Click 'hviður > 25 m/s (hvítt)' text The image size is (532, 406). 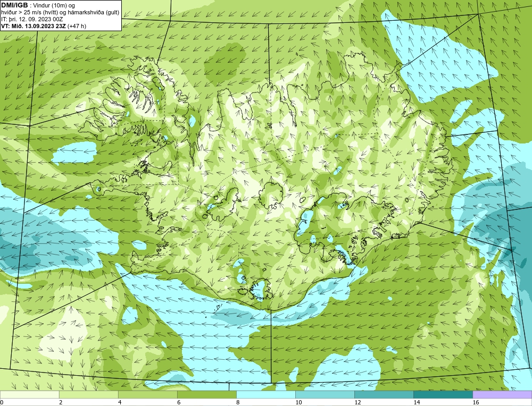[x=30, y=13]
